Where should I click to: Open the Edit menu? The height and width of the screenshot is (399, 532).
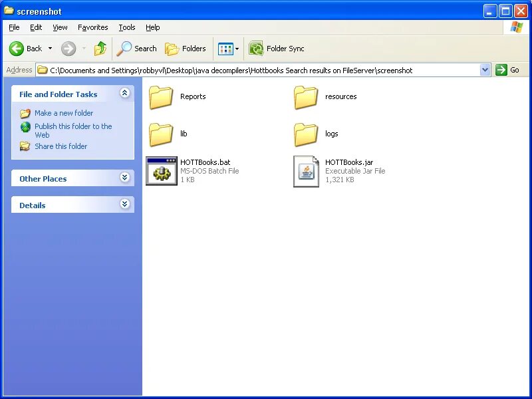pos(36,27)
